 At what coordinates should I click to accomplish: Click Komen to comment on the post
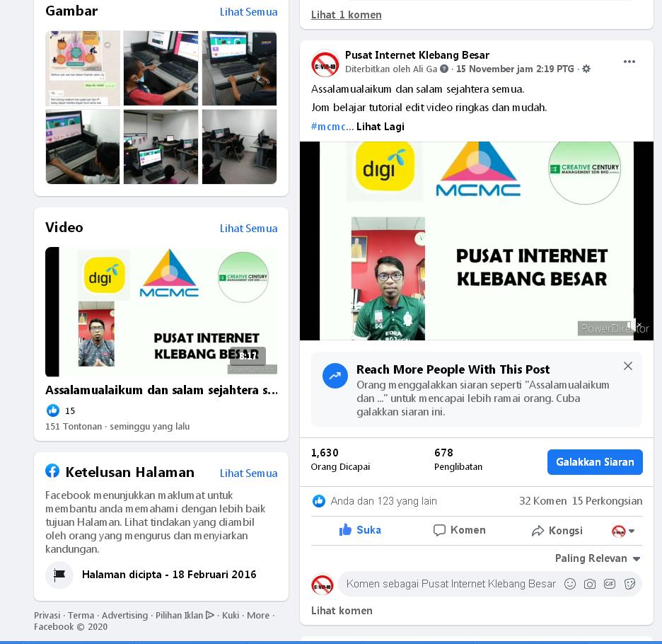[459, 530]
